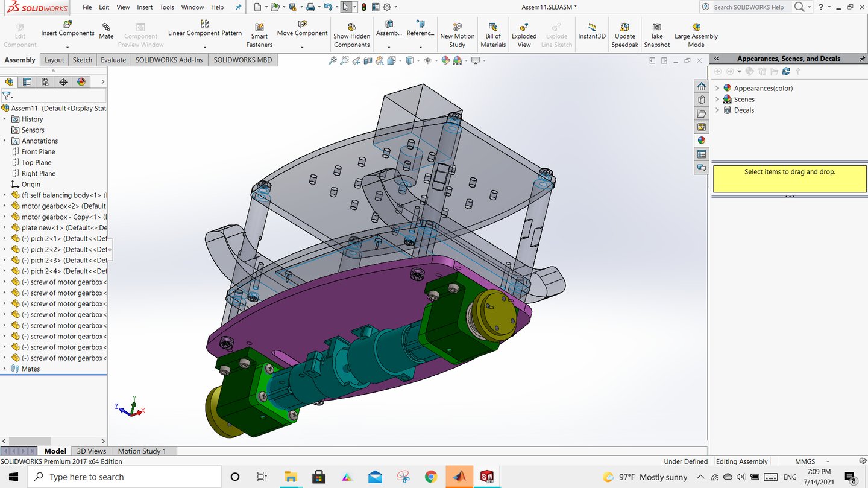Select Linear Component Pattern tool

205,28
